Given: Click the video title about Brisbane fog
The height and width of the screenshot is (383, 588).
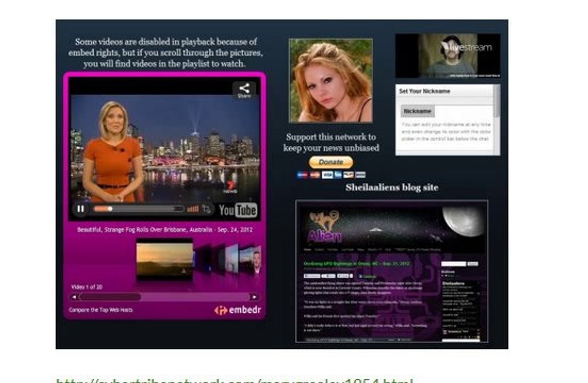Looking at the screenshot, I should 165,229.
